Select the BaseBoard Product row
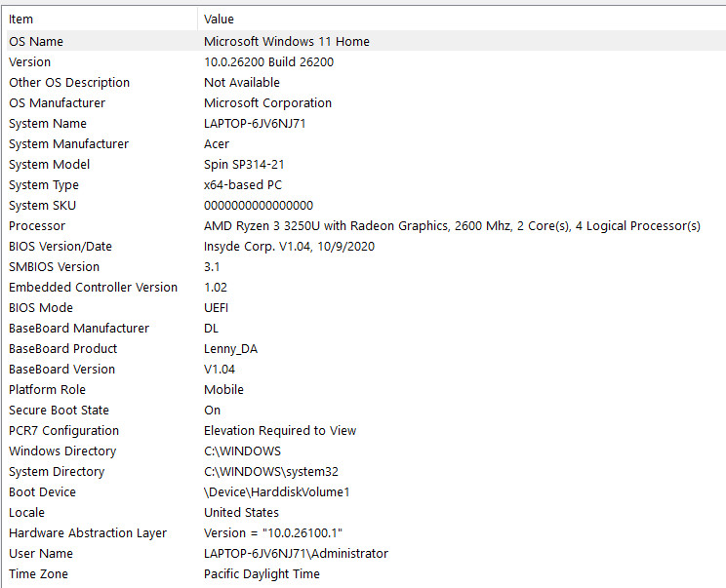This screenshot has height=588, width=726. [366, 348]
